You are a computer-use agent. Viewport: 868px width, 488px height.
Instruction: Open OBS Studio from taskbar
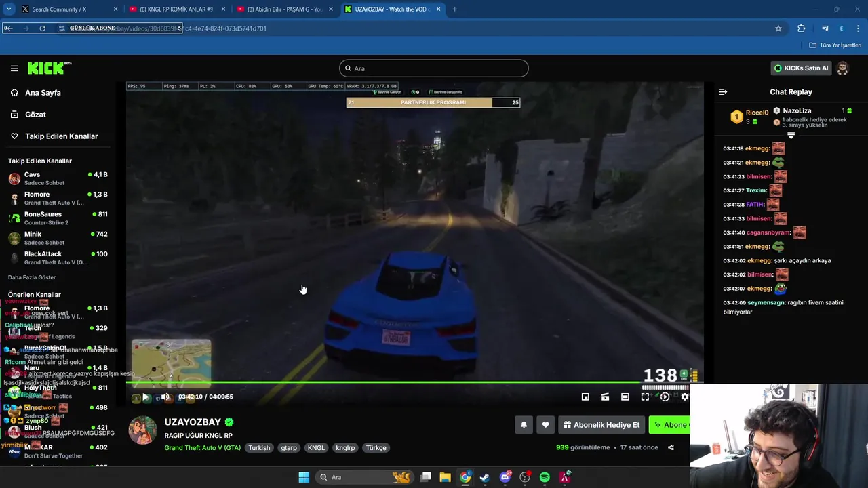pos(525,477)
